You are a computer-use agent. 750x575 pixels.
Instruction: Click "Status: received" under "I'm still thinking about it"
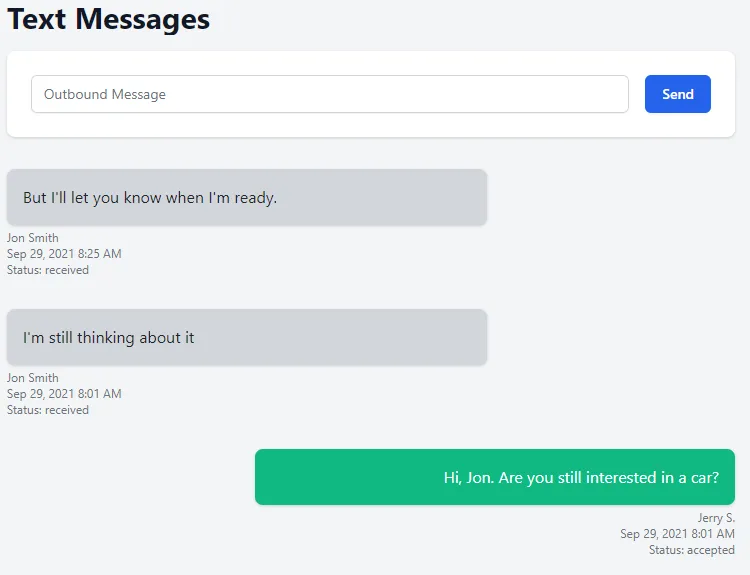[x=48, y=410]
